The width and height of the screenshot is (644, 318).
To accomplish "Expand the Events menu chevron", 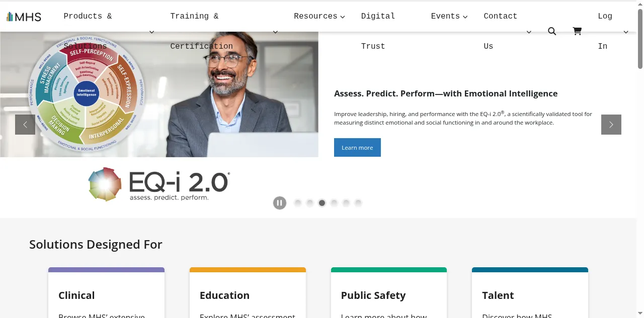I will [x=465, y=17].
